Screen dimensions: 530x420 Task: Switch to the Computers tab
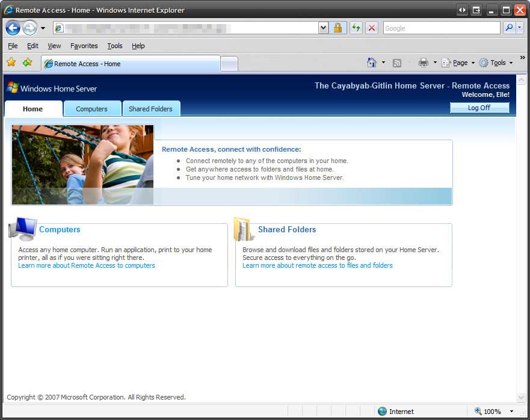point(91,108)
